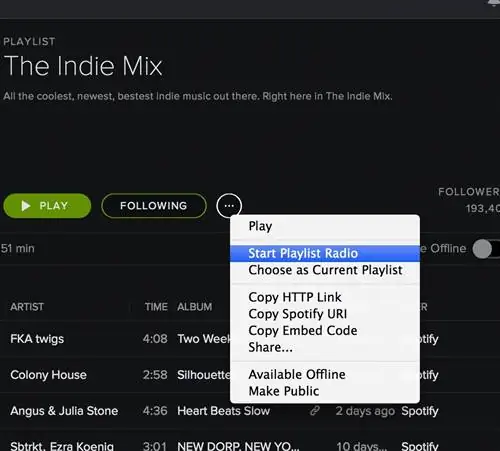Select Choose as Current Playlist
This screenshot has width=500, height=451.
325,270
